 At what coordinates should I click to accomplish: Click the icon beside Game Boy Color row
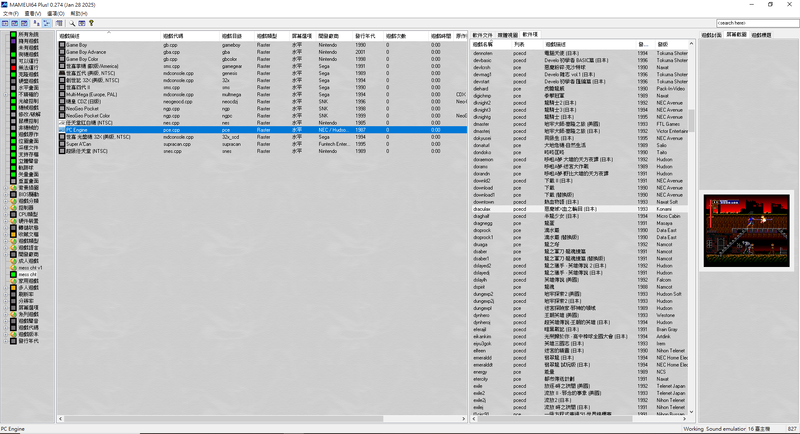tap(62, 59)
